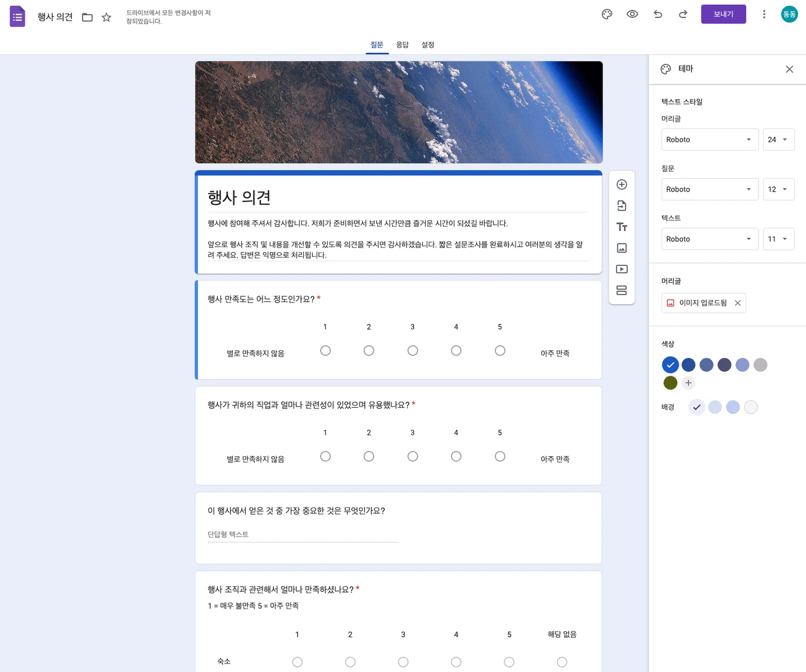Click the move to folder icon
806x672 pixels.
point(87,17)
